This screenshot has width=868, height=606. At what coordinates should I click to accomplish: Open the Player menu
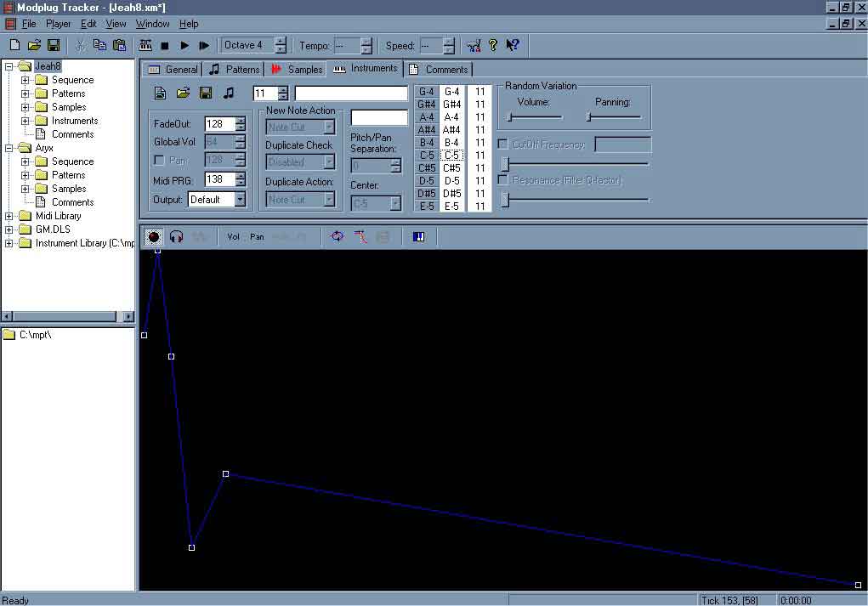click(58, 24)
